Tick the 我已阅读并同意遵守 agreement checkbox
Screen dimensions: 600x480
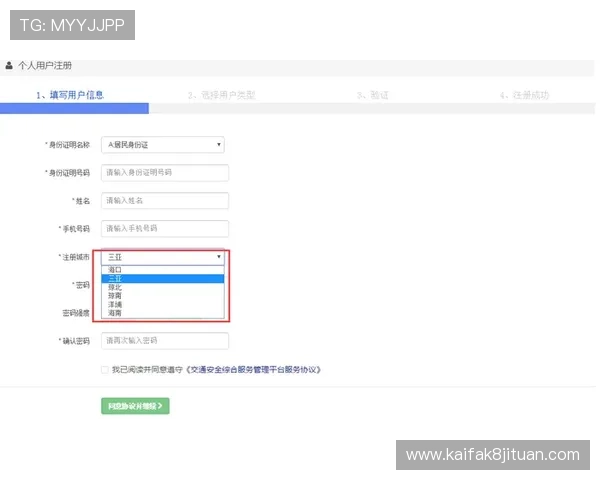tap(104, 370)
